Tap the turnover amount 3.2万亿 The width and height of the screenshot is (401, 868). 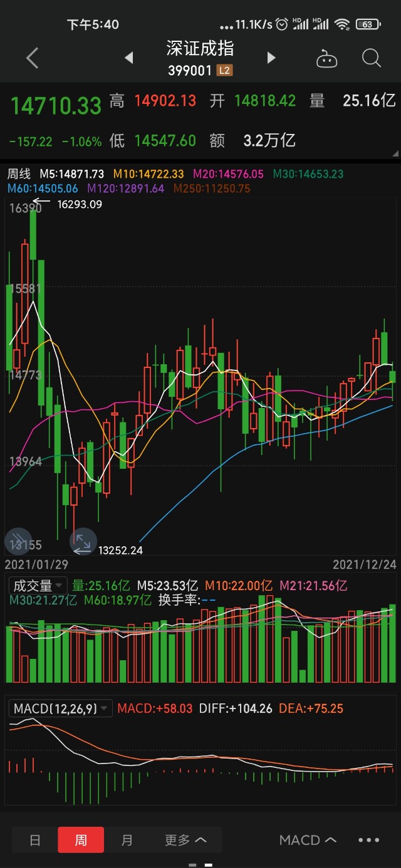[269, 140]
